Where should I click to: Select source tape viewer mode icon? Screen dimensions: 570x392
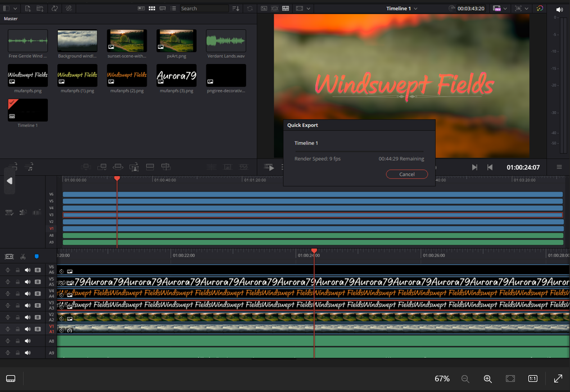coord(275,8)
